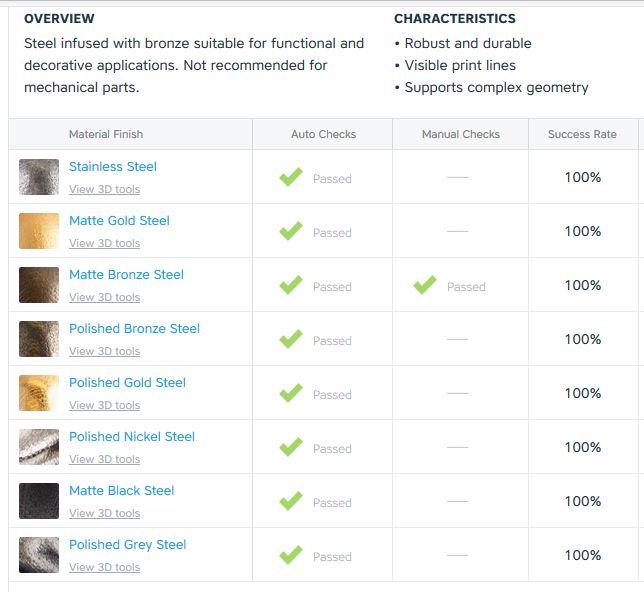The height and width of the screenshot is (592, 644).
Task: Open the Matte Gold Steel link
Action: tap(119, 221)
